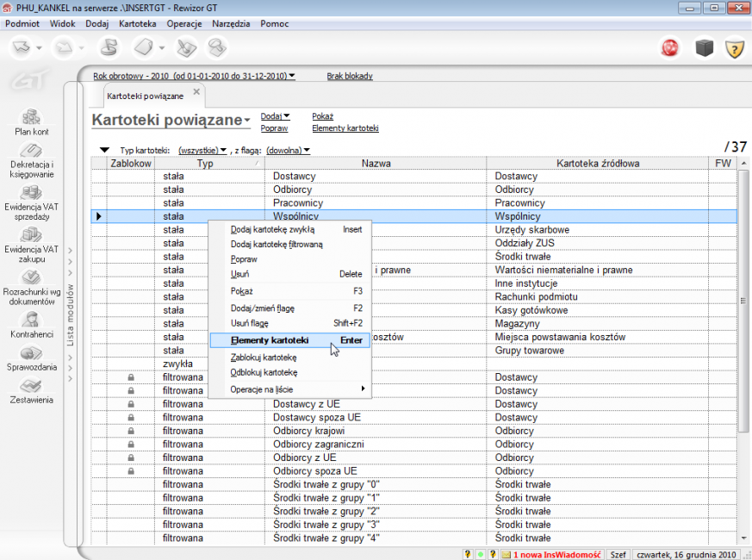Click the Brak blokady link
Image resolution: width=752 pixels, height=560 pixels.
(350, 76)
